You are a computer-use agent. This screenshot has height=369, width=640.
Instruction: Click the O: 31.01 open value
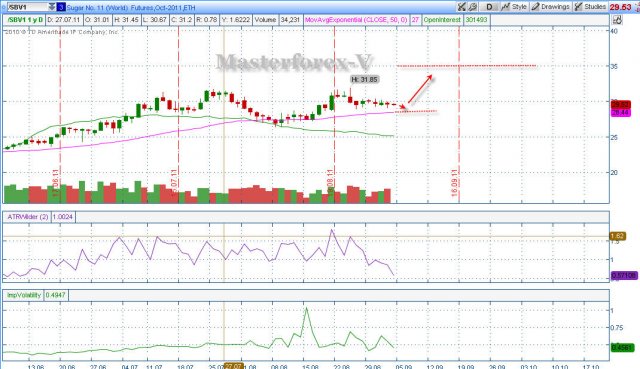[97, 20]
